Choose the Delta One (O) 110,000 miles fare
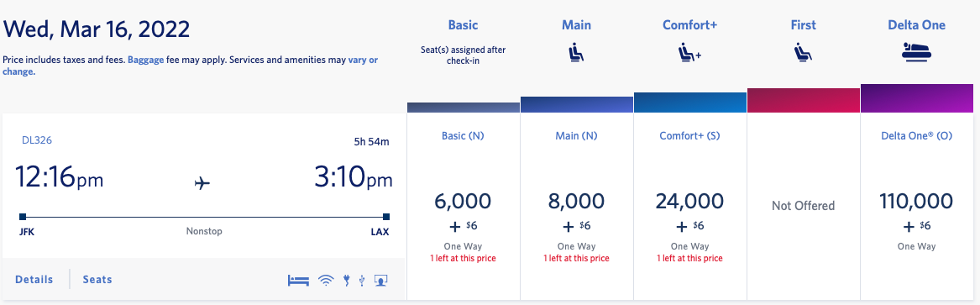Image resolution: width=980 pixels, height=305 pixels. [x=916, y=207]
